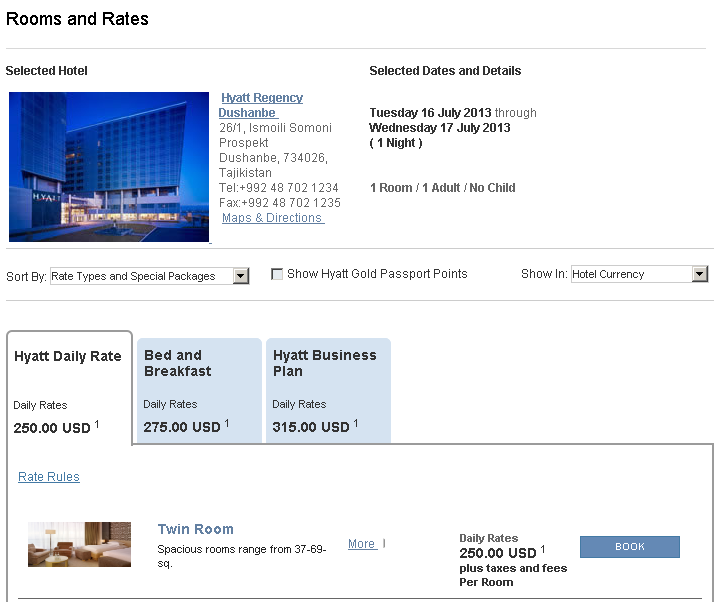The image size is (718, 602).
Task: Expand the Sort By dropdown
Action: point(149,276)
